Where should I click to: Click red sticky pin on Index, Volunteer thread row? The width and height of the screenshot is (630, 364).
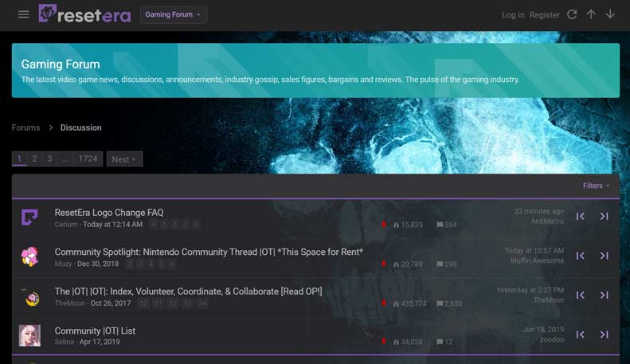pos(384,303)
